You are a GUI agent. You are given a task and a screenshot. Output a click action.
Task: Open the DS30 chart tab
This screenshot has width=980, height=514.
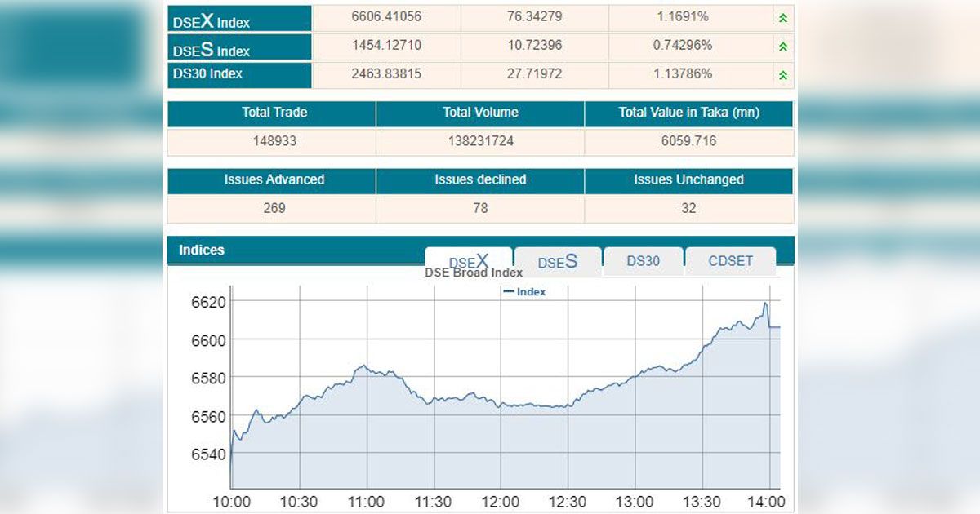click(643, 261)
